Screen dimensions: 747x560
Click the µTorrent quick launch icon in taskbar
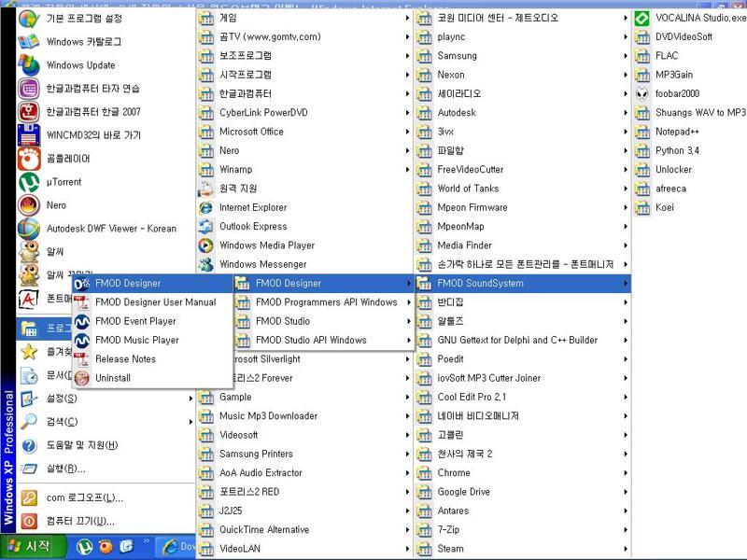(84, 546)
